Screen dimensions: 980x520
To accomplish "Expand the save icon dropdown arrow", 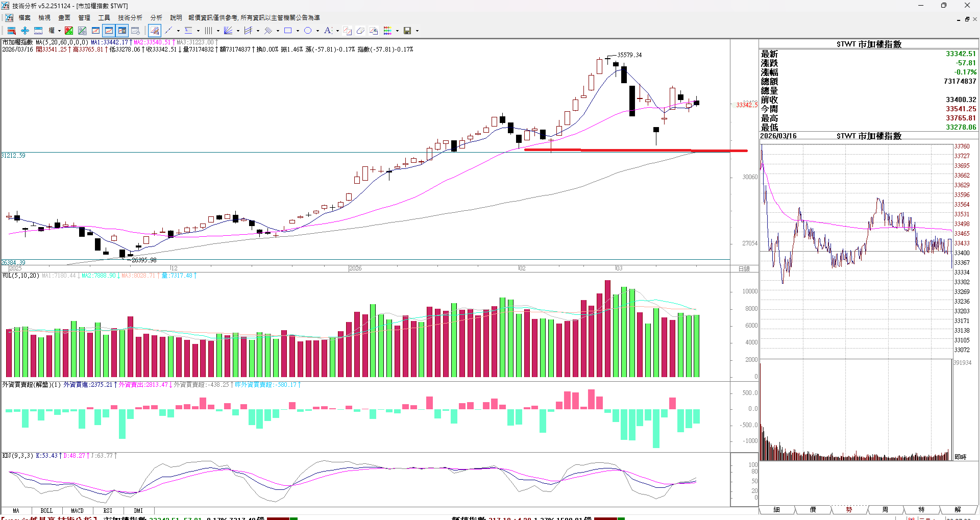I will [417, 31].
